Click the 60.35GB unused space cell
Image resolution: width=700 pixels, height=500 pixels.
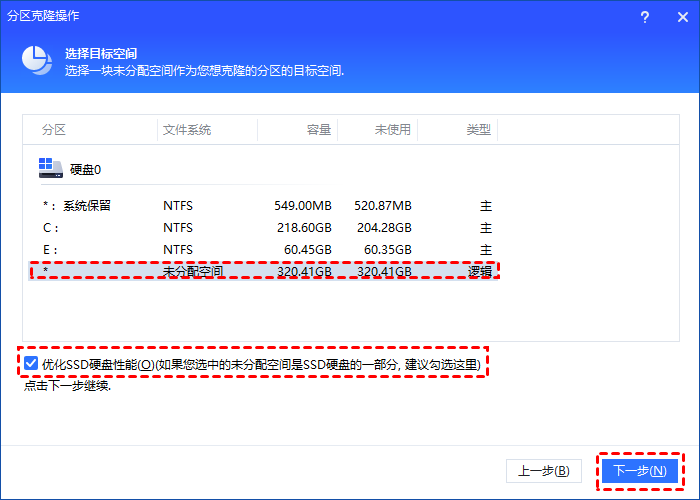(385, 249)
